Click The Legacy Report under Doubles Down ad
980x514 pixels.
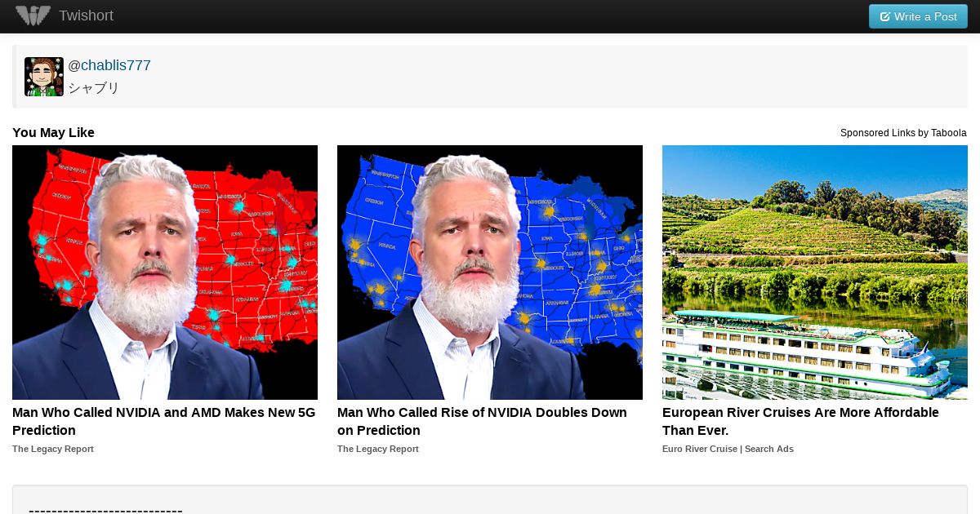tap(378, 449)
